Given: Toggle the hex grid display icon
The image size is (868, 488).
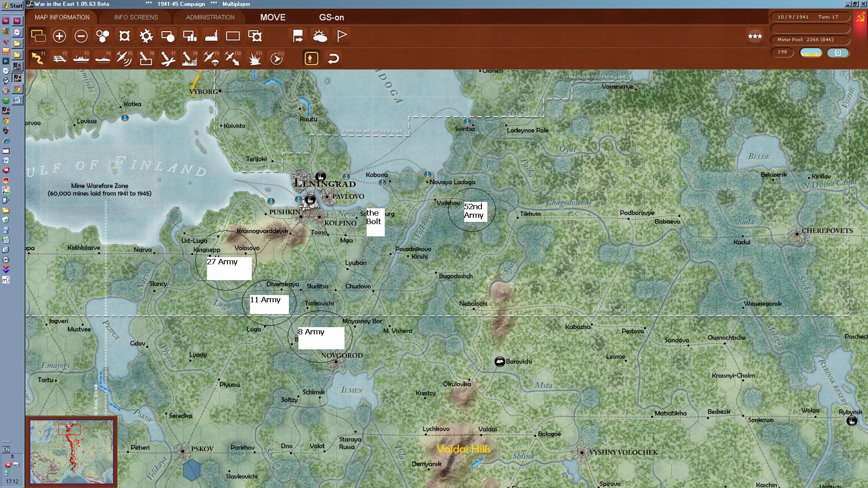Looking at the screenshot, I should coord(103,36).
